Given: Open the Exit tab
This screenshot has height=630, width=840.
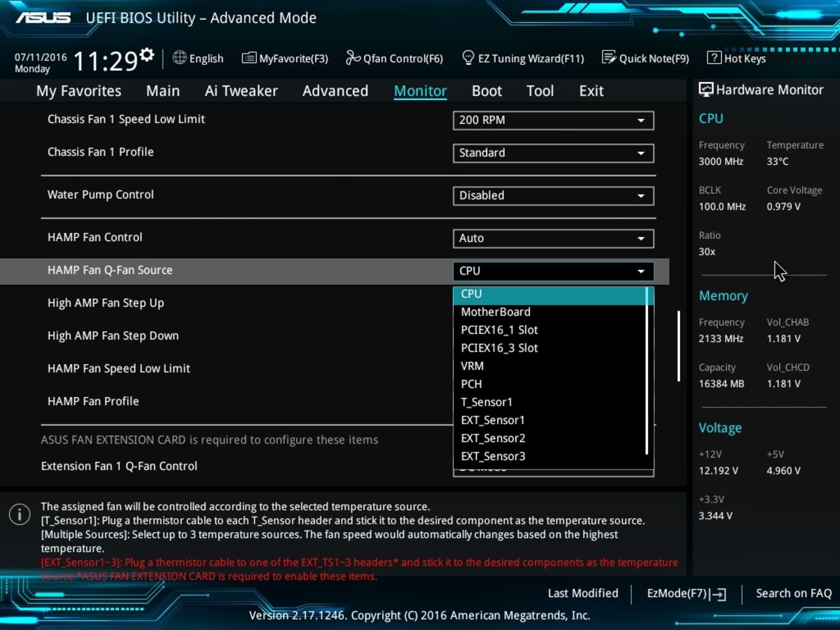Looking at the screenshot, I should coord(591,91).
